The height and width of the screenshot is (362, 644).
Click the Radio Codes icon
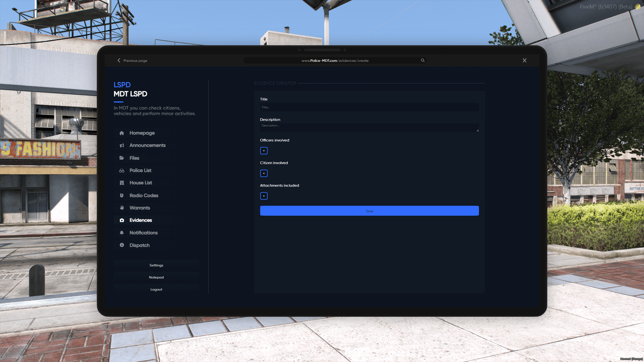point(122,195)
